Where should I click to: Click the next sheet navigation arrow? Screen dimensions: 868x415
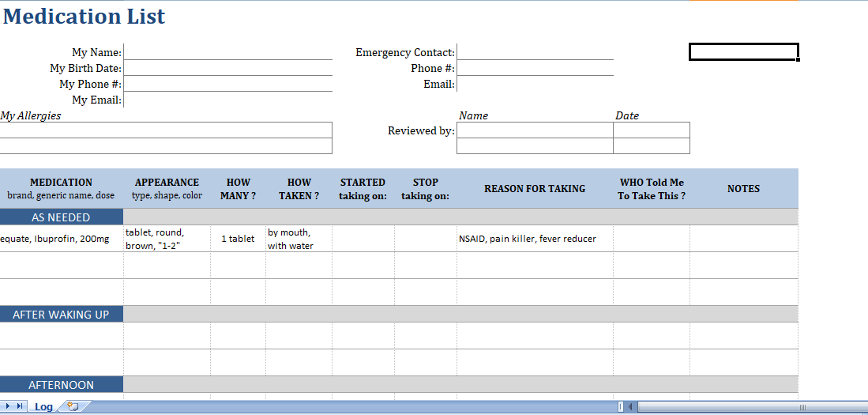(x=8, y=406)
